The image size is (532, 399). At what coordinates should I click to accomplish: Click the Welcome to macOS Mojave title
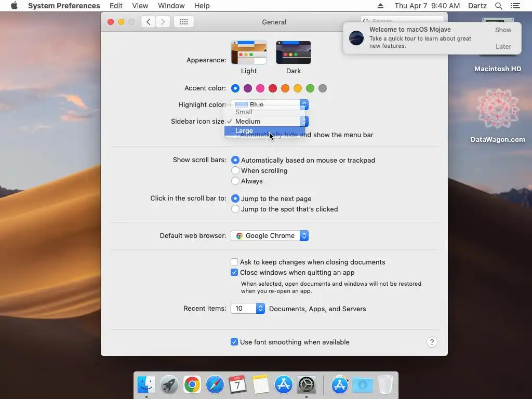[x=410, y=30]
